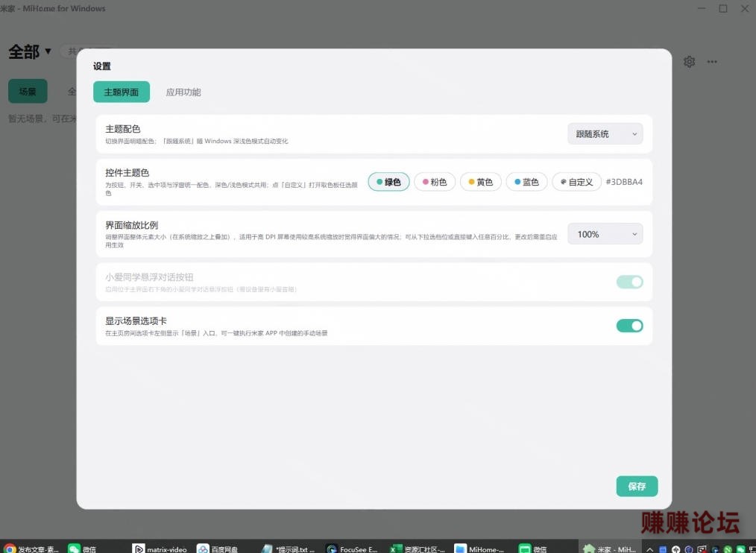Switch to the 应用功能 tab
Screen dimensions: 756x553
click(183, 92)
